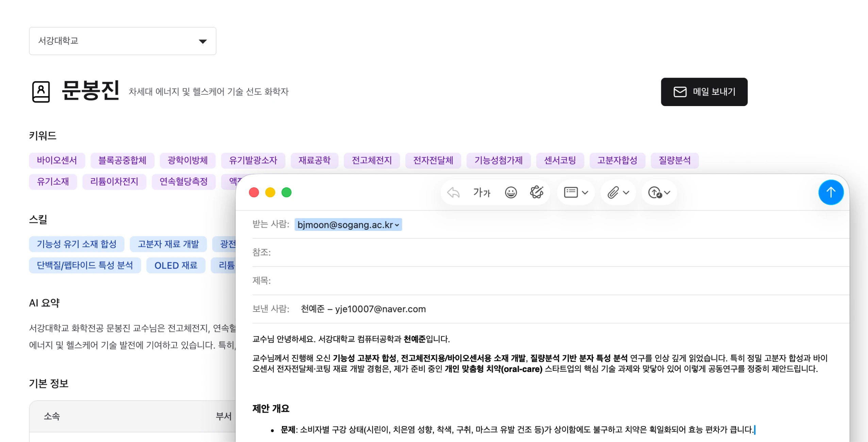This screenshot has width=868, height=442.
Task: Click the send later clock icon
Action: tap(655, 192)
